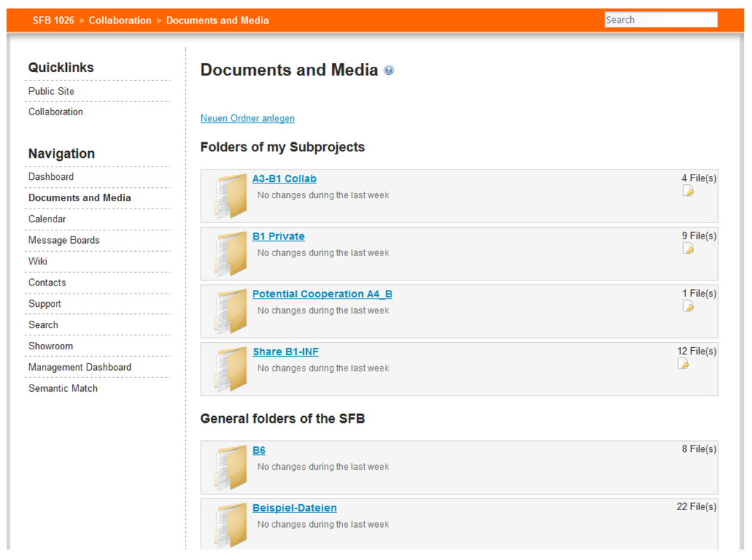Click the SFB 1026 breadcrumb

click(x=53, y=21)
